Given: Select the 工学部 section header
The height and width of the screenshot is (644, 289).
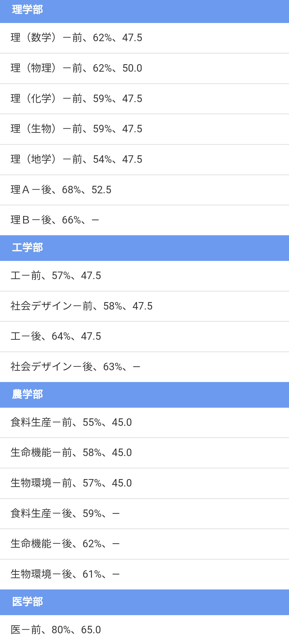Looking at the screenshot, I should 144,248.
